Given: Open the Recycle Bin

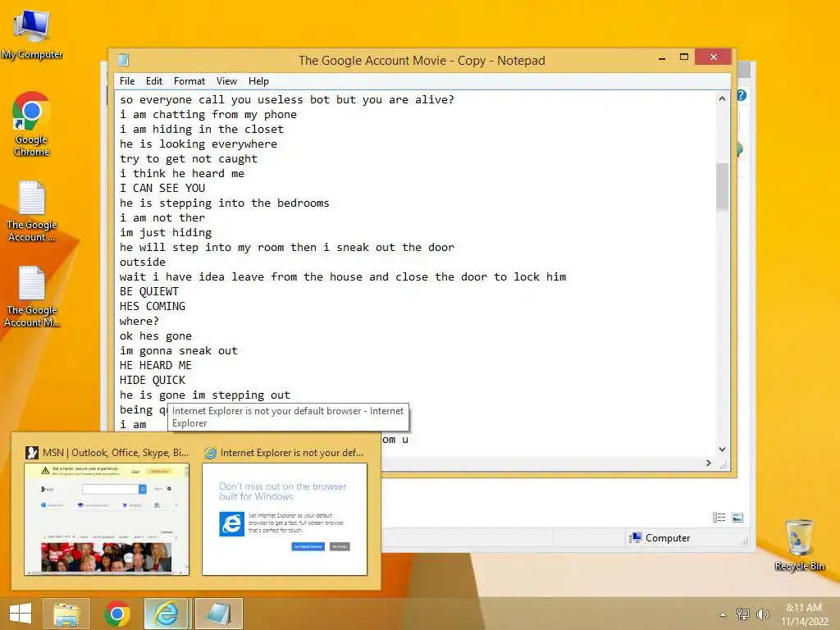Looking at the screenshot, I should (799, 545).
